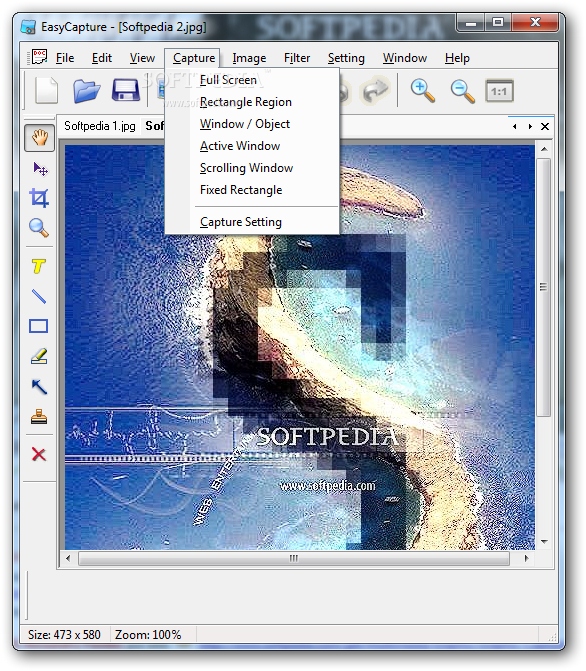Click the redo arrow icon
The width and height of the screenshot is (586, 671).
click(x=376, y=90)
